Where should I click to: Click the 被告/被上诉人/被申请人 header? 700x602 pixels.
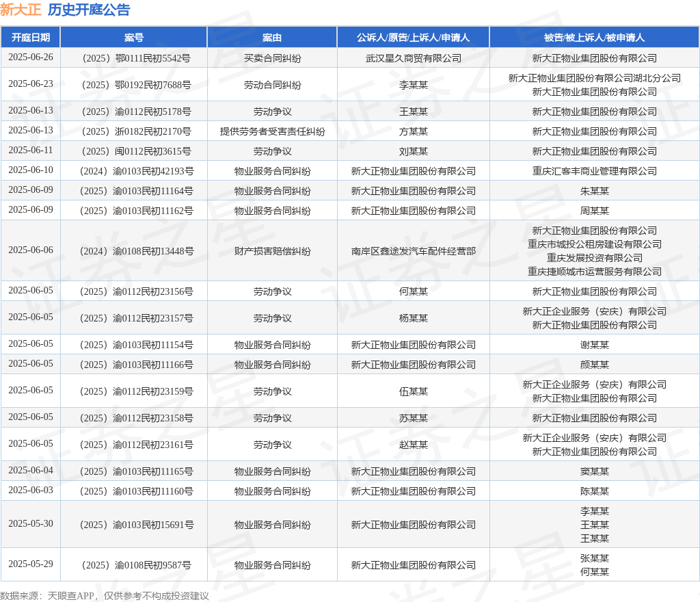coord(595,38)
